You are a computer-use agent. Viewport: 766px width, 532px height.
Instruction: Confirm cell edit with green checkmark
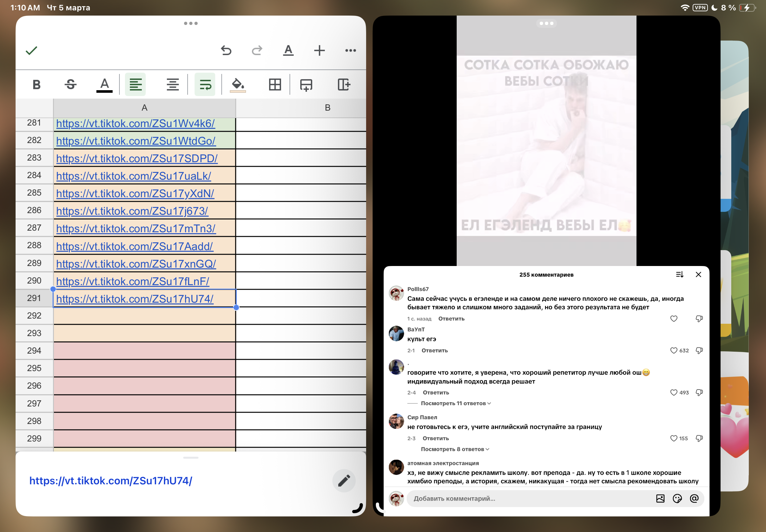pos(31,51)
